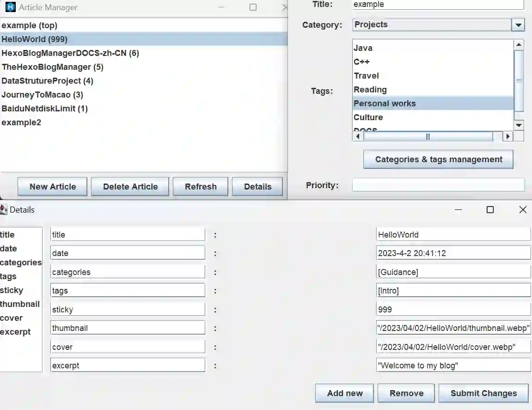Click the [Guidance] value field

pos(453,272)
